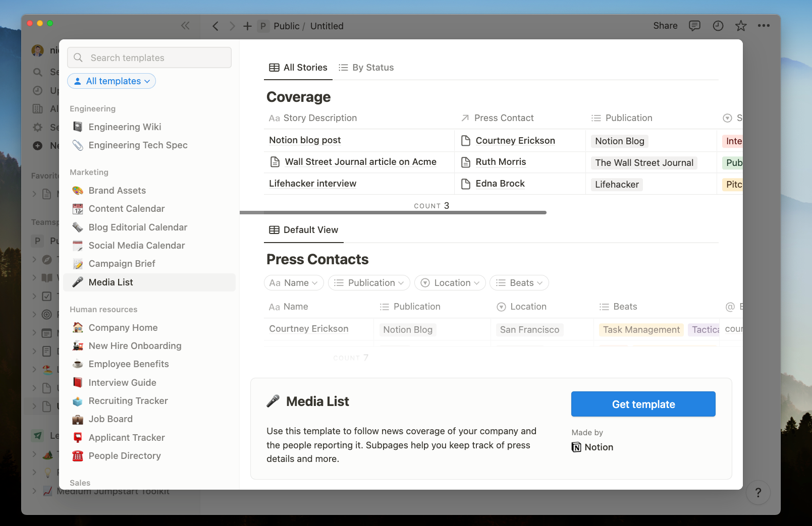This screenshot has height=526, width=812.
Task: Click the Content Calendar icon
Action: [x=78, y=209]
